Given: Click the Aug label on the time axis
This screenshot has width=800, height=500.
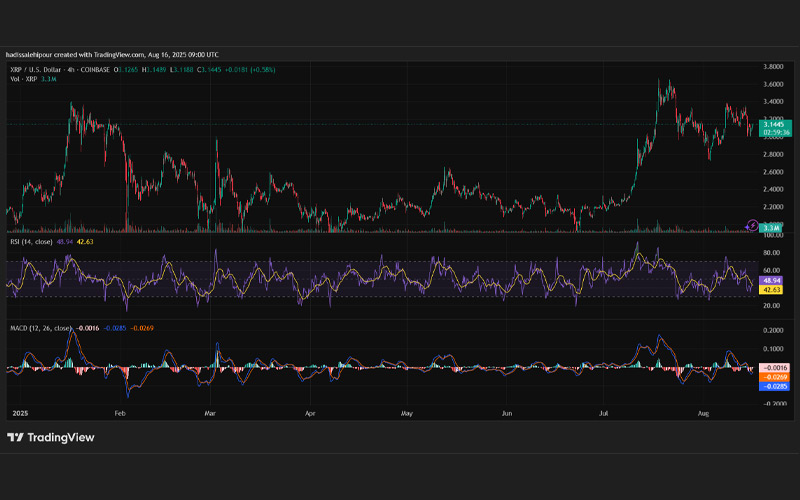Looking at the screenshot, I should tap(703, 413).
